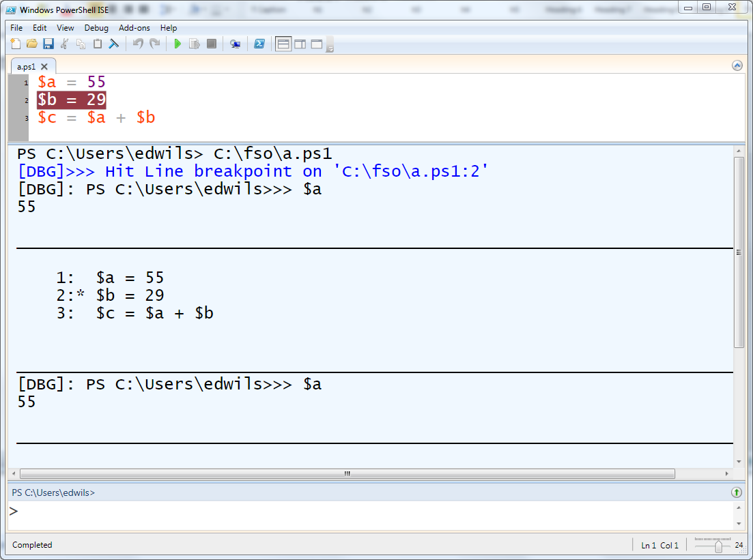Open the Add-ons menu
This screenshot has height=560, width=753.
point(134,28)
